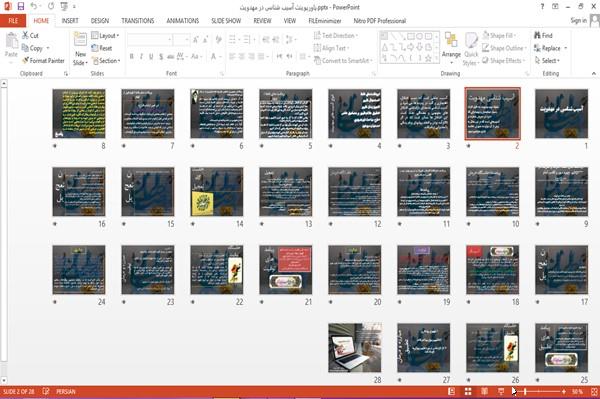Click Increase Font Size button

tap(196, 39)
